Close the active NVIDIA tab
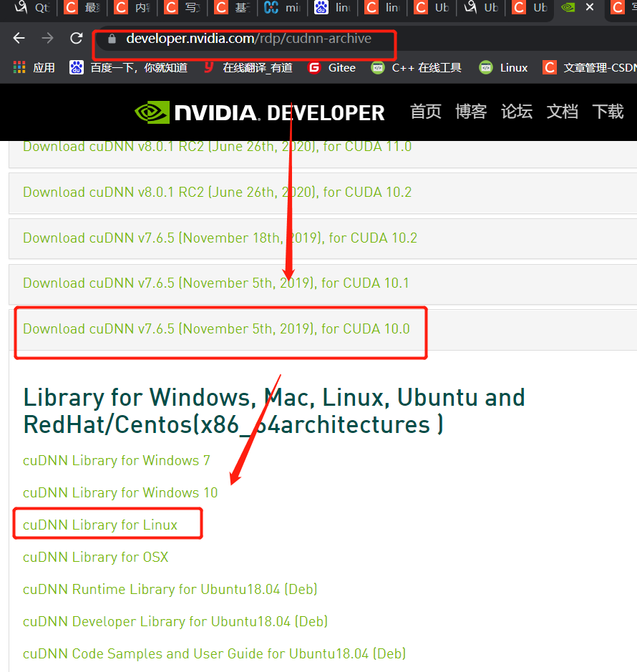 point(590,7)
